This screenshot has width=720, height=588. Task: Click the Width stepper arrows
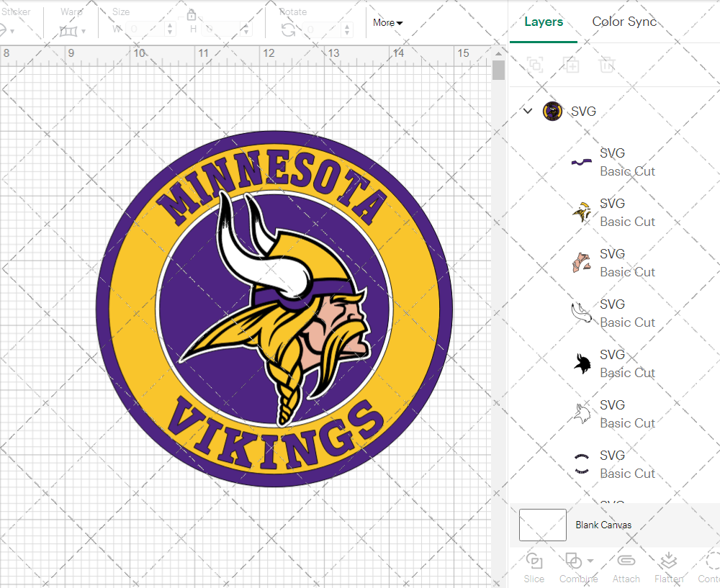[x=170, y=30]
